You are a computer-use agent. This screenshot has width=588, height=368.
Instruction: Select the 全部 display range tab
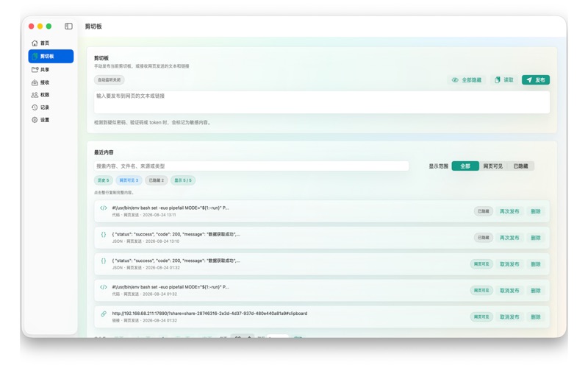(465, 166)
